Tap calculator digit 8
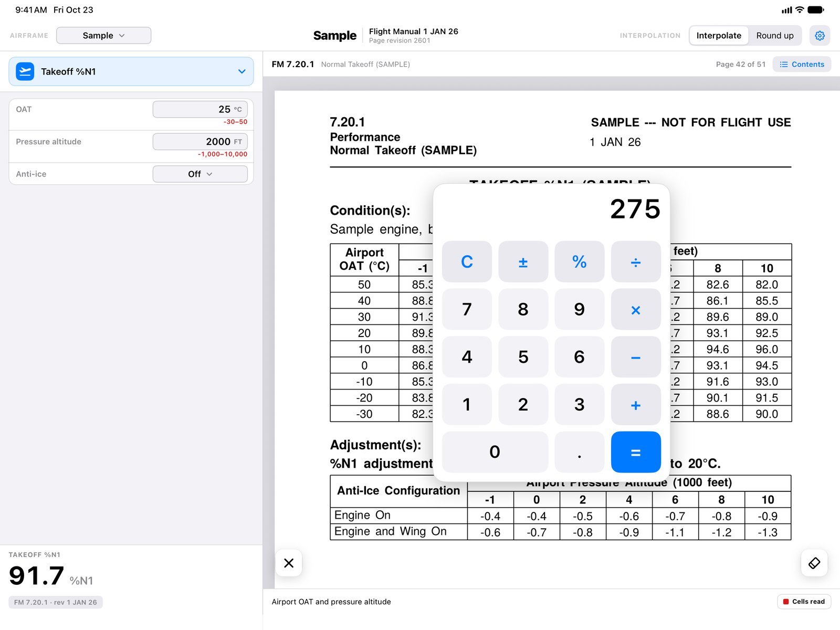 523,309
